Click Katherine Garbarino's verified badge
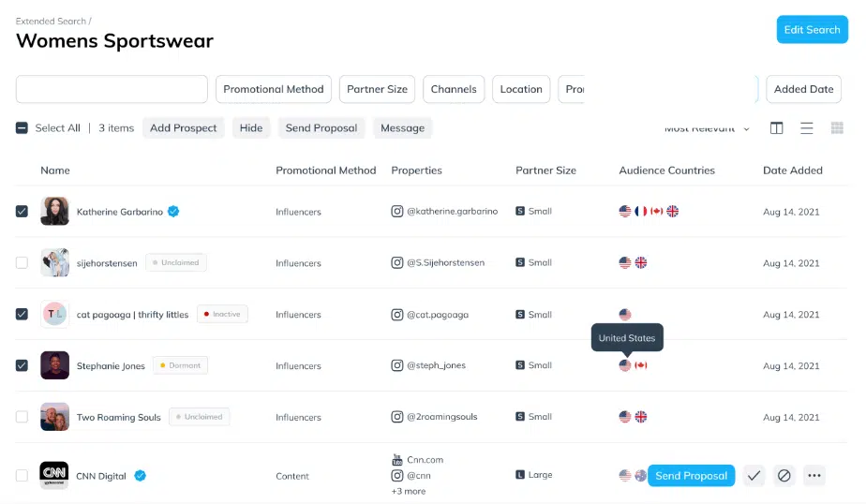866x504 pixels. pyautogui.click(x=173, y=212)
